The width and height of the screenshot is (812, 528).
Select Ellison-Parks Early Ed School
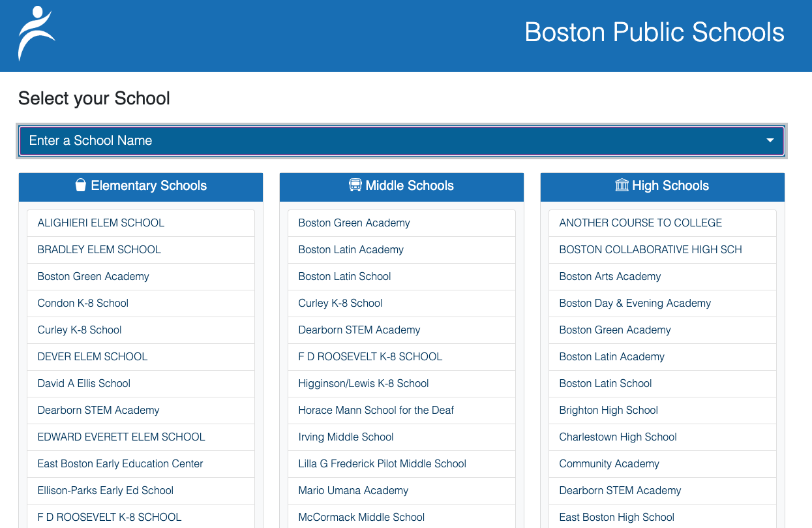(141, 491)
